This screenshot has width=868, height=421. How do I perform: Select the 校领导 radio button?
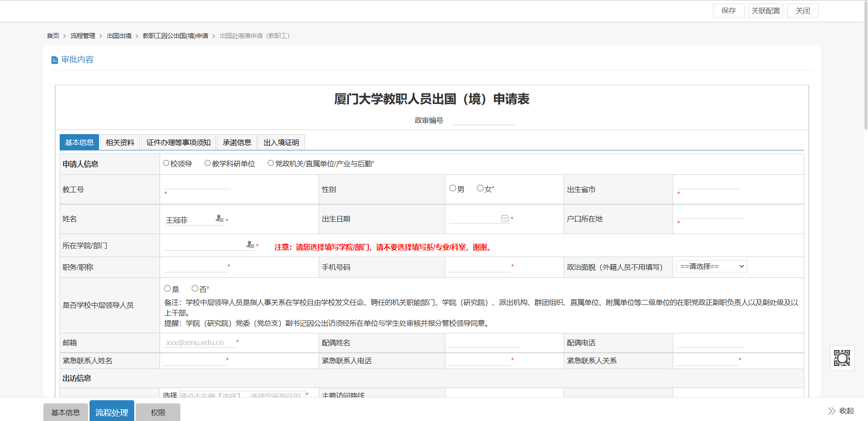(166, 164)
